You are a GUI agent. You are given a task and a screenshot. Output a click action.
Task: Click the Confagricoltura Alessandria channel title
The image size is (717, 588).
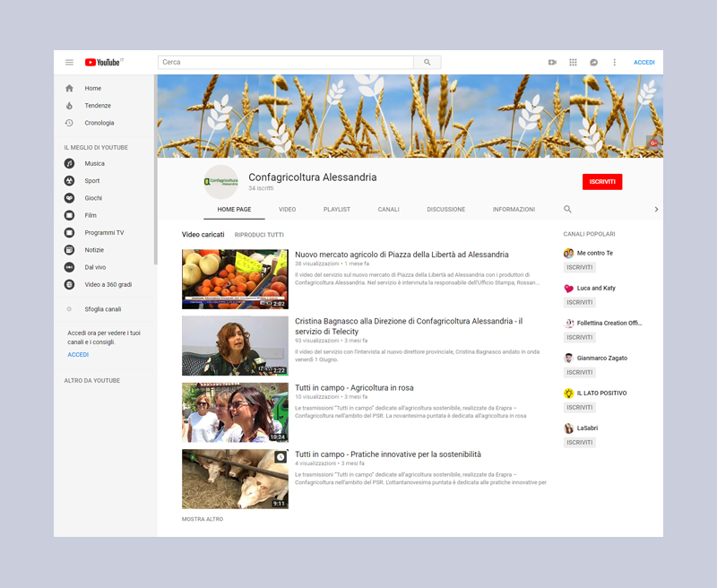[312, 177]
